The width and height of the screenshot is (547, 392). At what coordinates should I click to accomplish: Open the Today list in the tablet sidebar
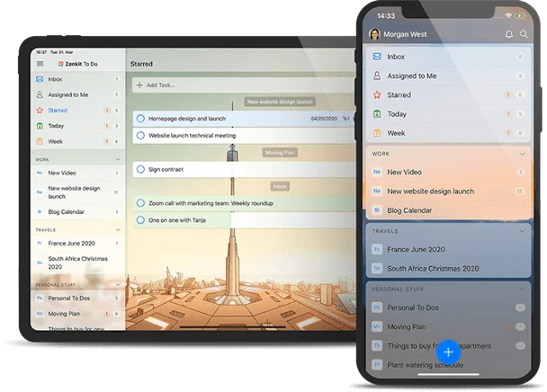78,126
